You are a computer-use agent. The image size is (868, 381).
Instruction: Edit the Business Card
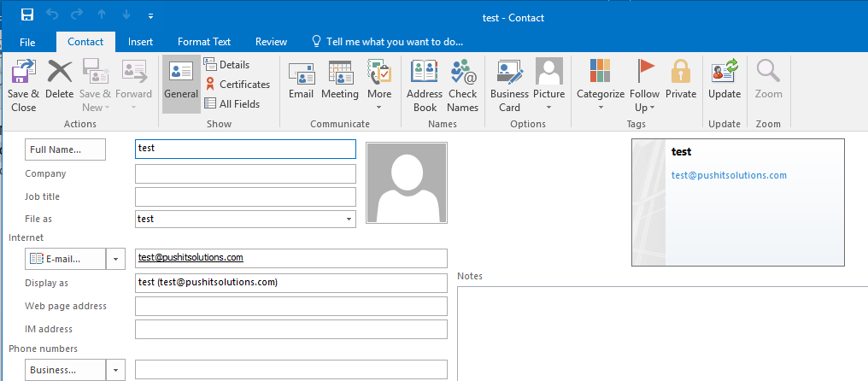pos(509,85)
